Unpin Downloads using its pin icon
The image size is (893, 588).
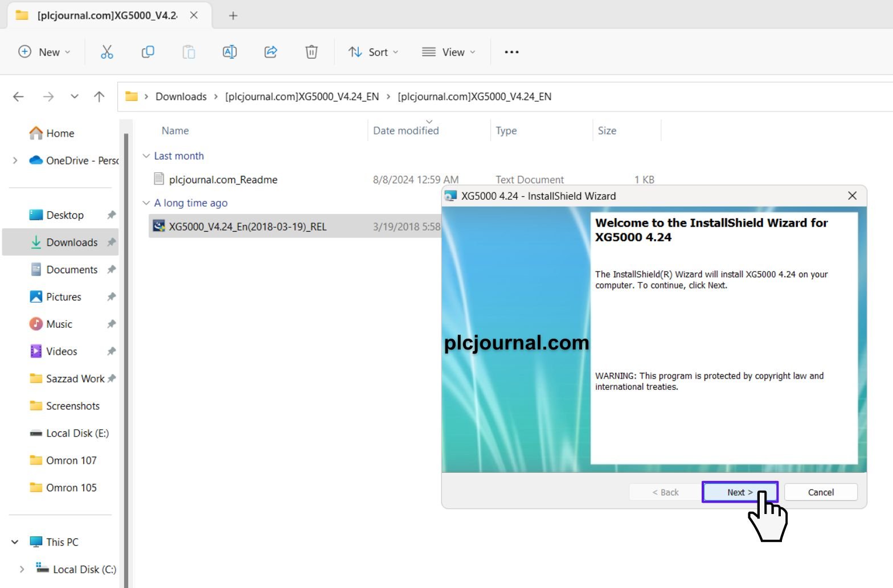[111, 242]
